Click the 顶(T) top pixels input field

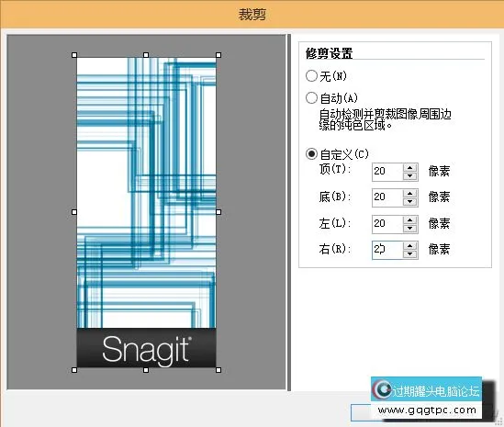pos(387,172)
